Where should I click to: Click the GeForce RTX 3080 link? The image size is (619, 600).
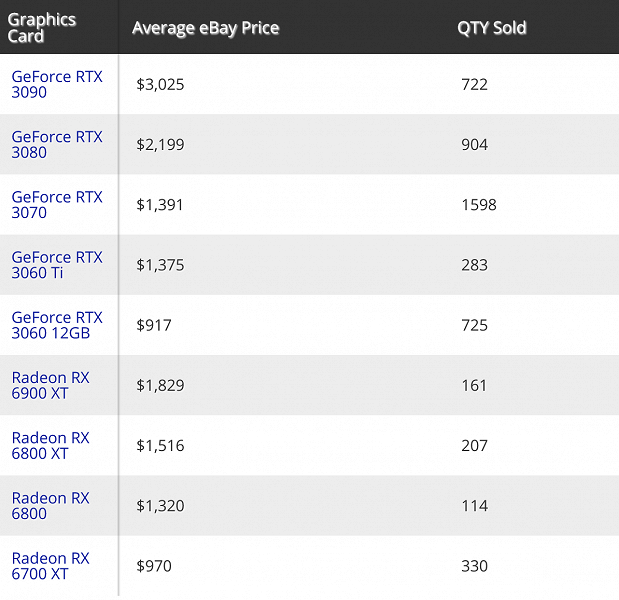pos(57,144)
